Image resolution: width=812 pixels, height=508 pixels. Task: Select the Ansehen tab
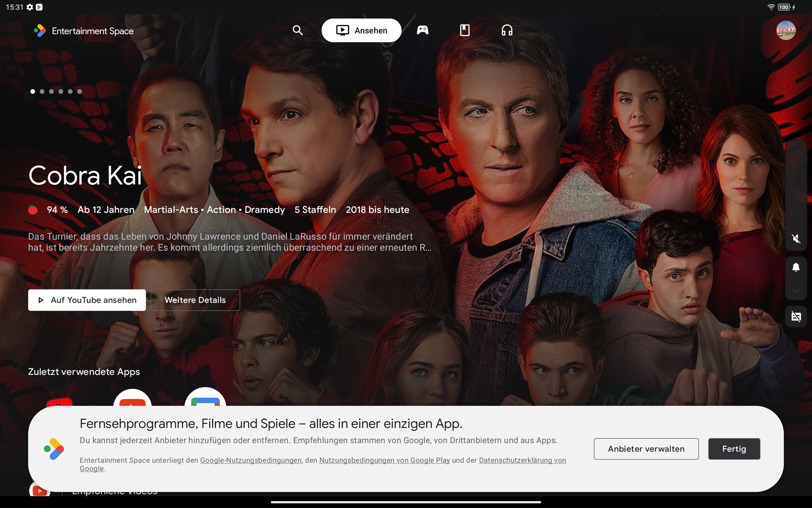(x=361, y=30)
